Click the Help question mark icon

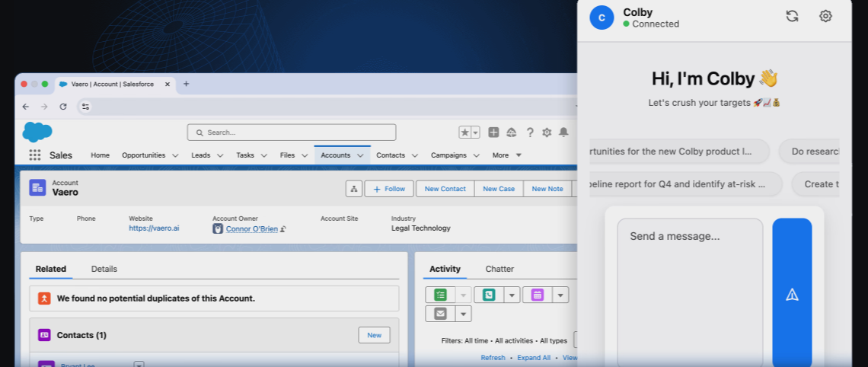(x=530, y=132)
